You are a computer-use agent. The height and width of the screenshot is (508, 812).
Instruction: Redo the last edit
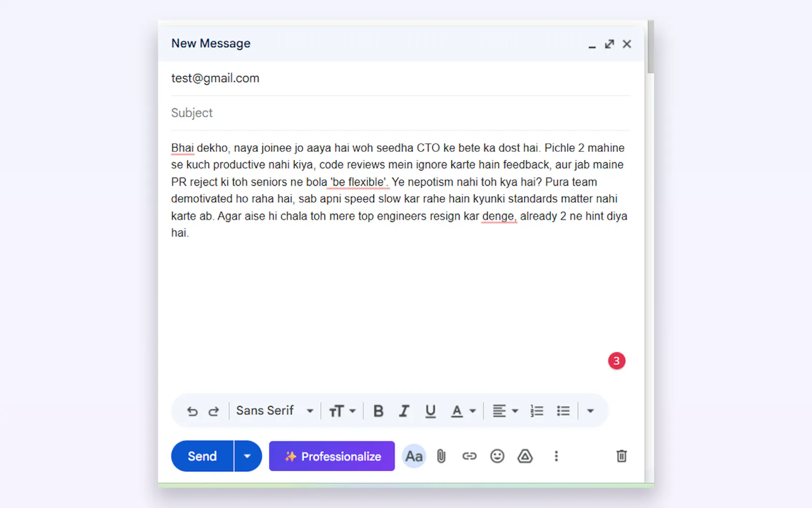[214, 411]
